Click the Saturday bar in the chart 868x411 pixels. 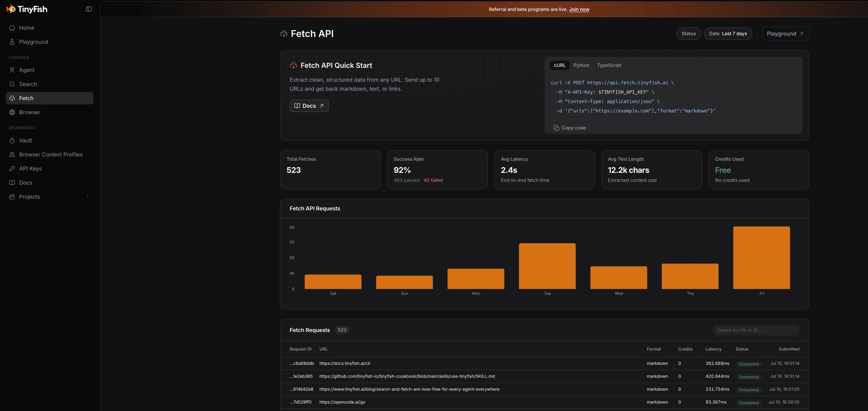pyautogui.click(x=333, y=282)
